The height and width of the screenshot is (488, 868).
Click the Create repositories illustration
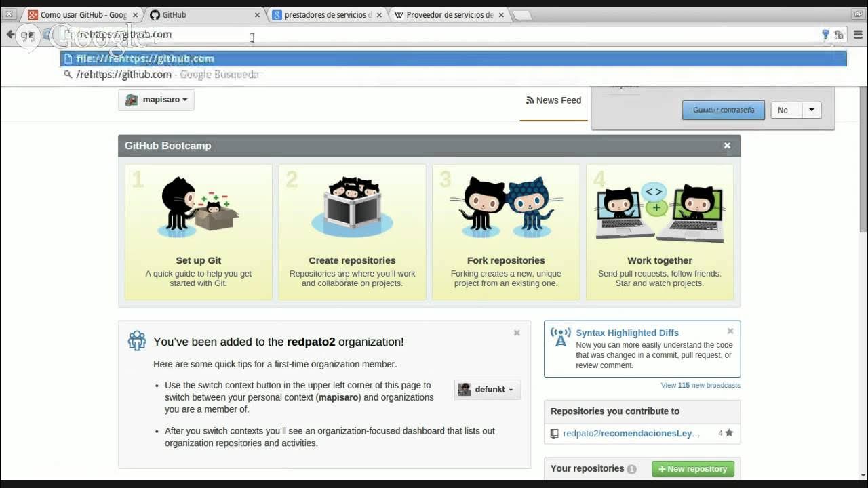352,207
